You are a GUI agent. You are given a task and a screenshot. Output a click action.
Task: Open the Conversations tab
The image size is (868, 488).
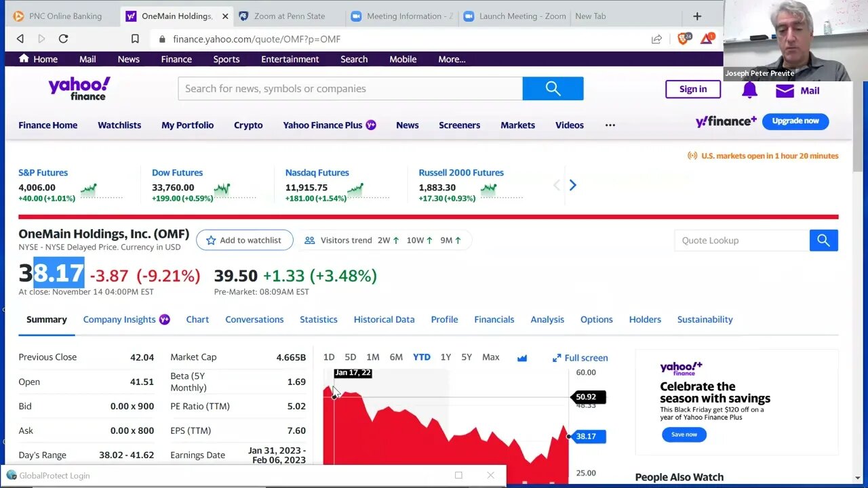254,319
